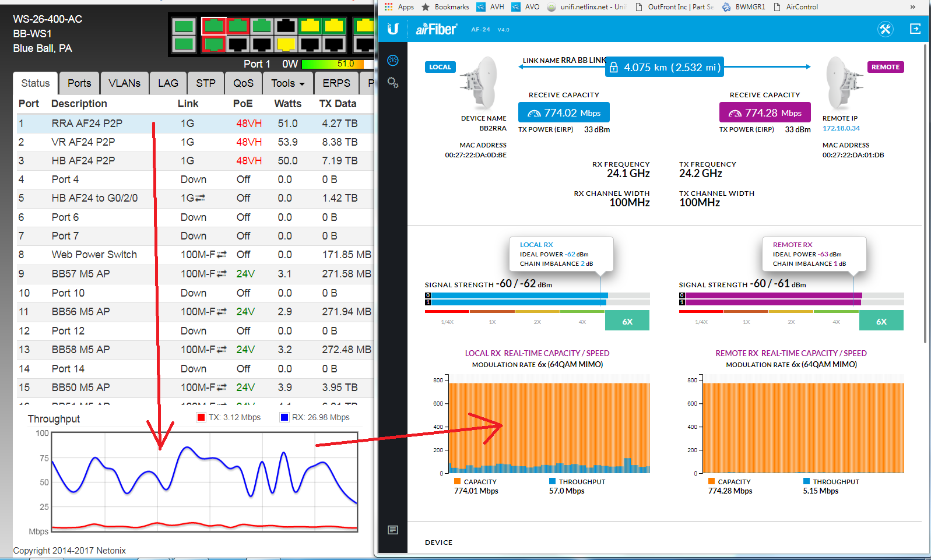Open the Tools dropdown tab

[x=287, y=83]
